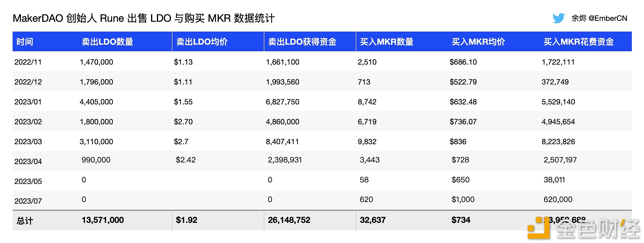Click the 58 MKR quantity cell
This screenshot has width=644, height=243.
coord(364,180)
